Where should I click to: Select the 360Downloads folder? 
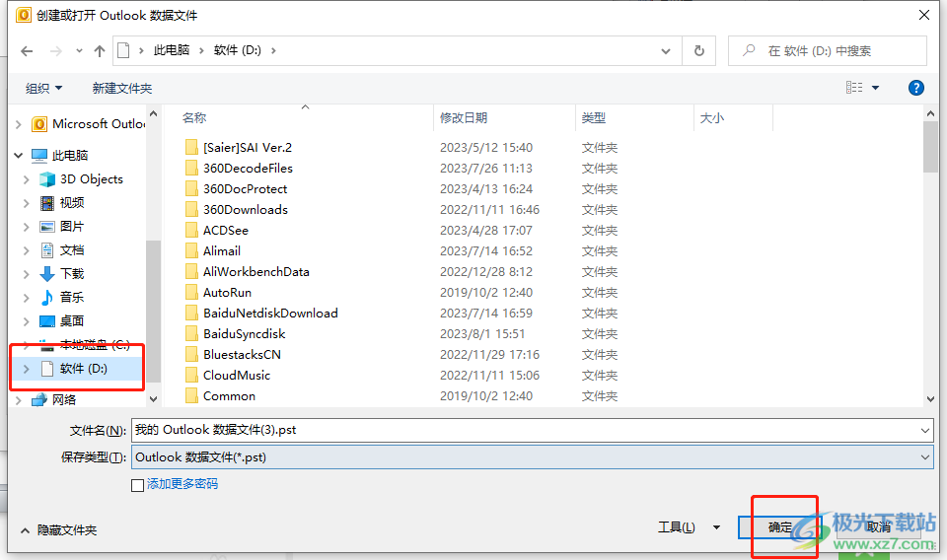coord(236,209)
